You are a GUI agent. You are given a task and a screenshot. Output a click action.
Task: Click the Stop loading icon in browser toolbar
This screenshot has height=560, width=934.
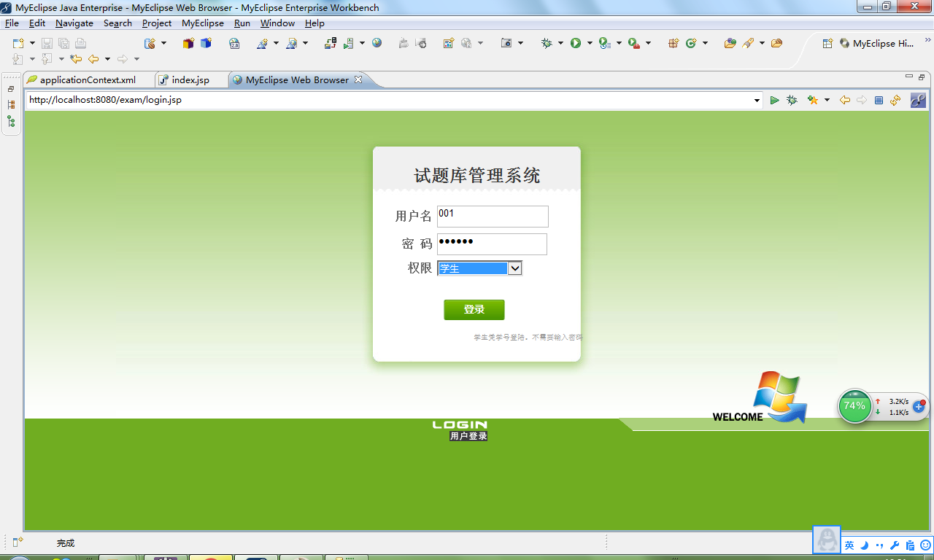[x=878, y=100]
